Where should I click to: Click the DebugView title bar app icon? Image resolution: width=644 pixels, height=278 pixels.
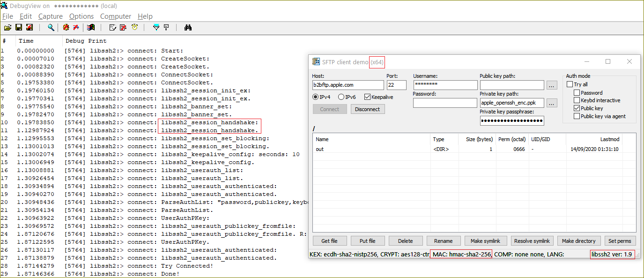click(x=4, y=6)
